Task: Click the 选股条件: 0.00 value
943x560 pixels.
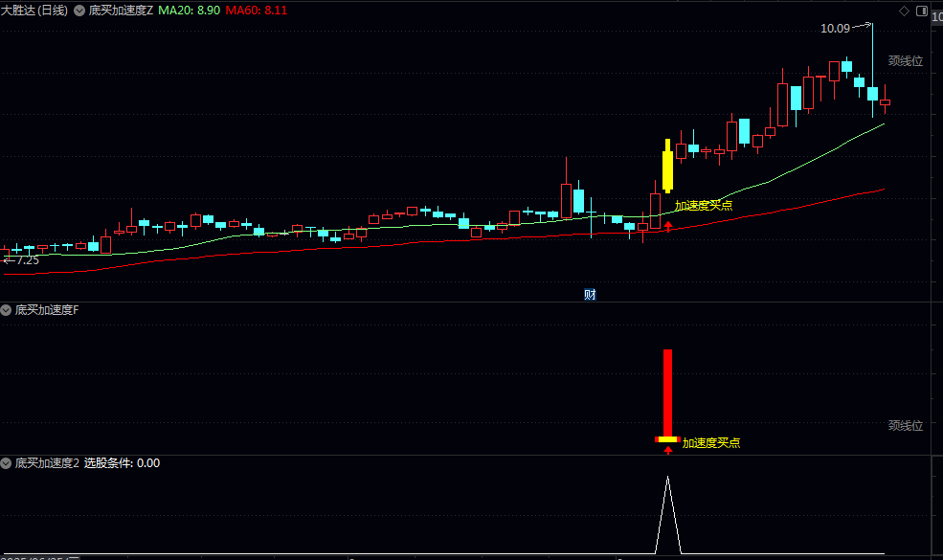Action: click(122, 463)
